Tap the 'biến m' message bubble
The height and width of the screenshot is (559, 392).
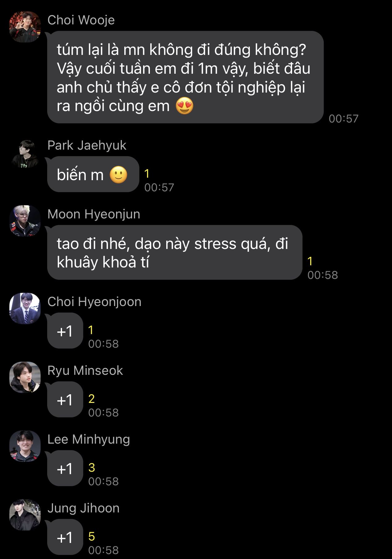(93, 174)
